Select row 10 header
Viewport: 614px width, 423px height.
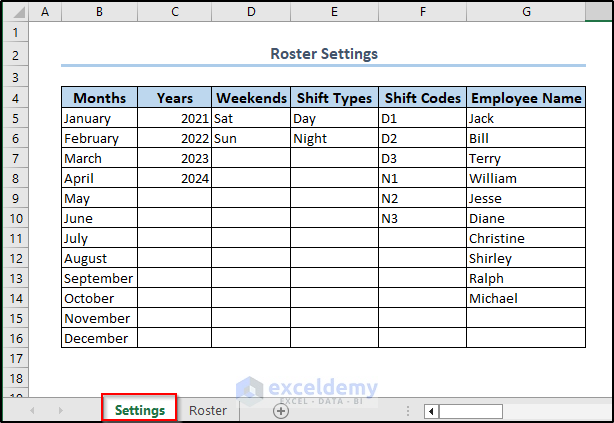(15, 218)
